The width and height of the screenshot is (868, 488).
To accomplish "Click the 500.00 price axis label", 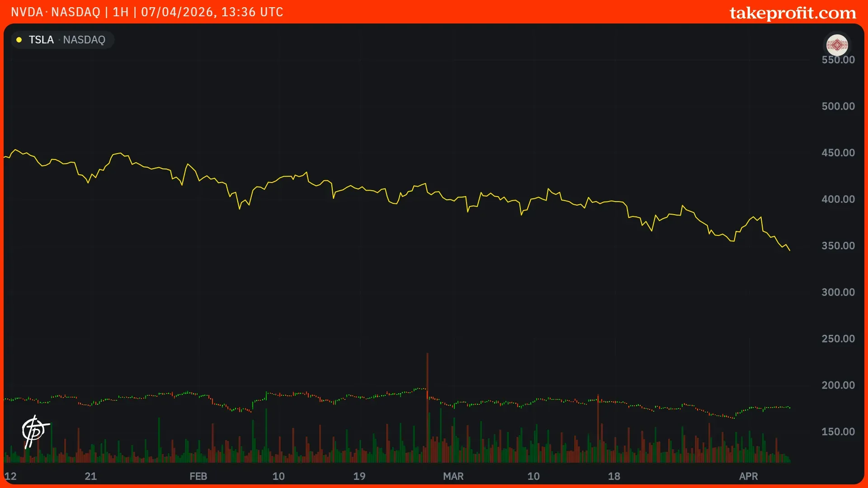I will (x=838, y=106).
